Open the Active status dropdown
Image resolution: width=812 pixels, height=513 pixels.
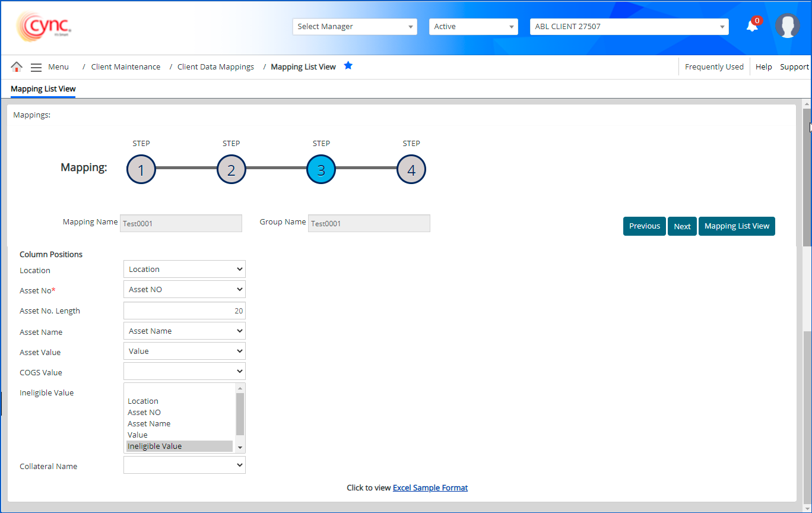[473, 27]
